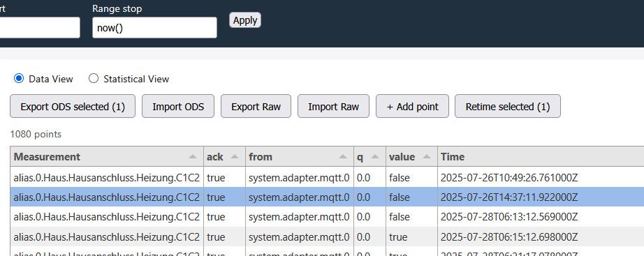Click value cell in 10:49:26 row
Viewport: 644px width, 256px height.
tap(411, 177)
